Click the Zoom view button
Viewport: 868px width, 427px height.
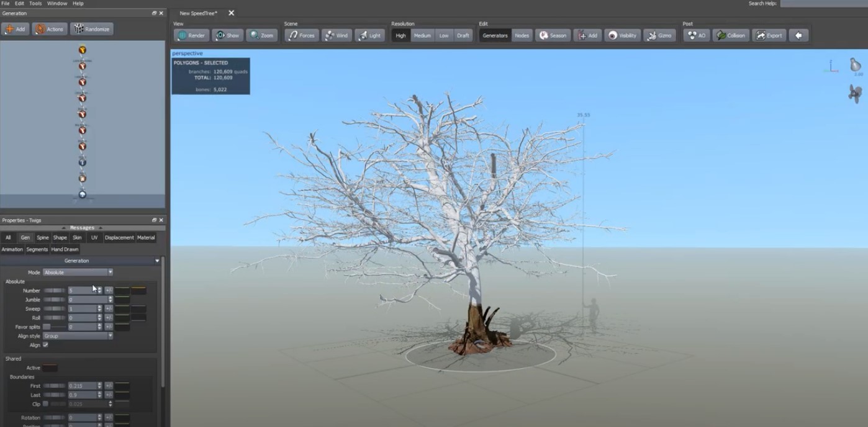coord(261,35)
